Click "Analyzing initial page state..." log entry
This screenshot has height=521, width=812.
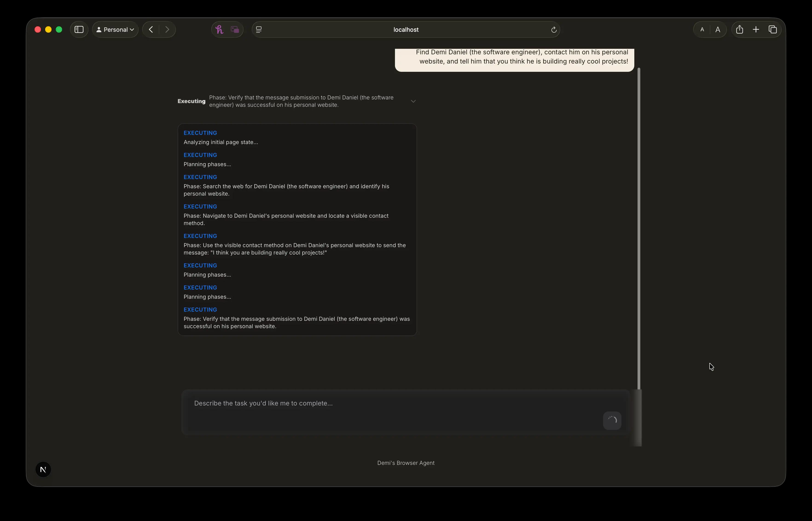click(220, 142)
